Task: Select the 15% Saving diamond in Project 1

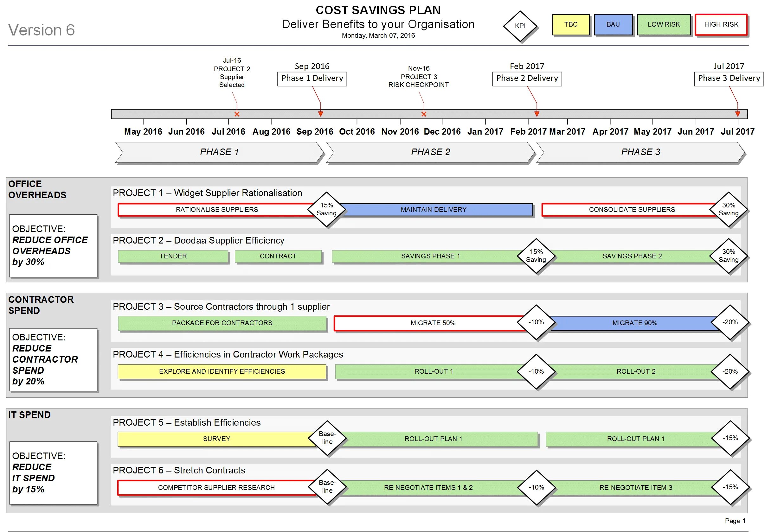Action: click(x=326, y=209)
